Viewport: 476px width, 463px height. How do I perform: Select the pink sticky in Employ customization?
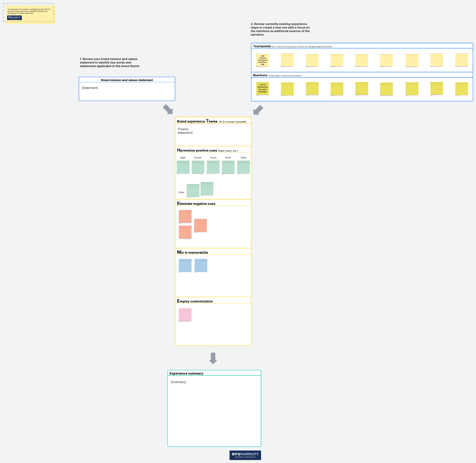[x=185, y=315]
